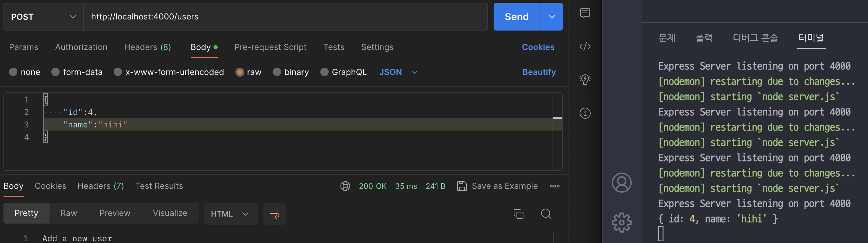Open the VS Code accounts icon
The width and height of the screenshot is (868, 243).
point(622,183)
